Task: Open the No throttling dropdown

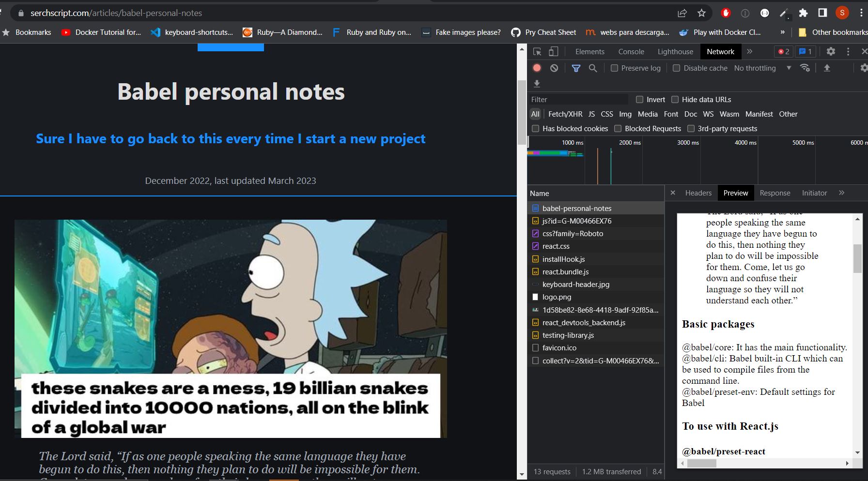Action: [x=762, y=68]
